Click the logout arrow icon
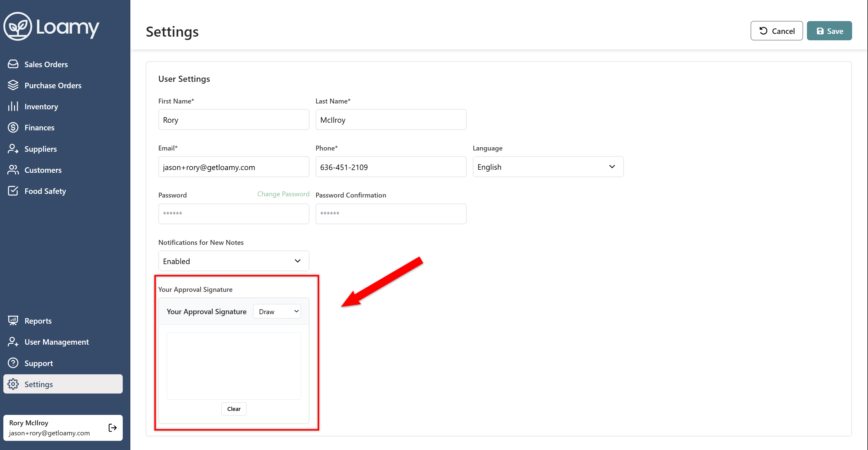868x450 pixels. [113, 427]
